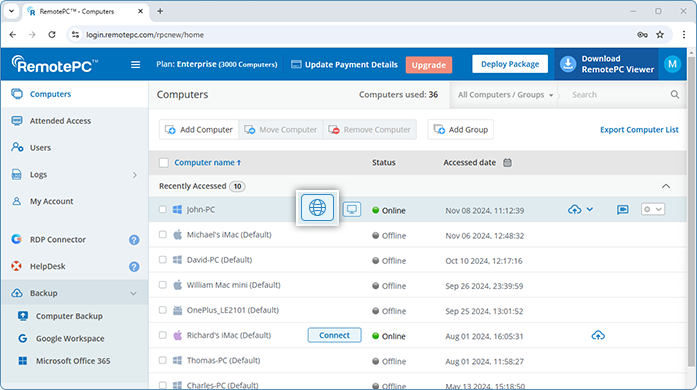Open the chat icon in John-PC row
Viewport: 697px width, 390px height.
[623, 209]
